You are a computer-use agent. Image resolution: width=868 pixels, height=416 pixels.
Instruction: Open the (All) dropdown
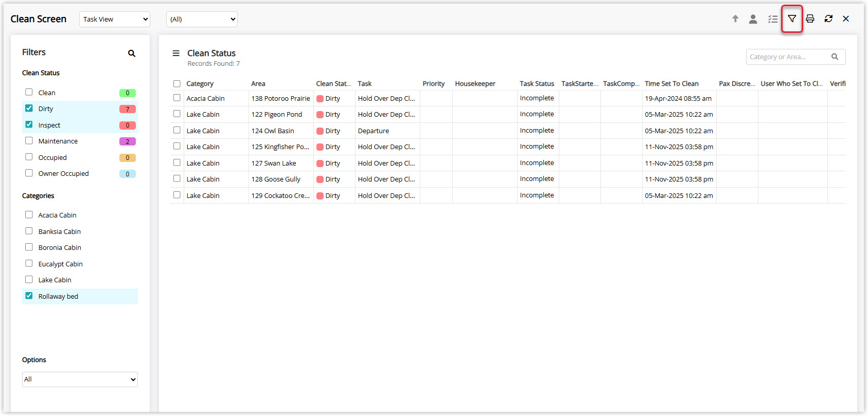(202, 19)
